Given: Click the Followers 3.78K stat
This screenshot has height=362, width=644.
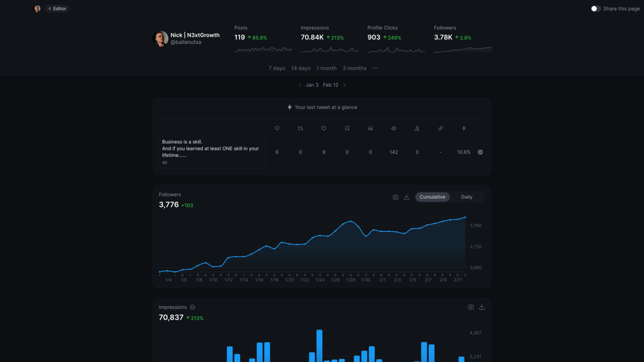Looking at the screenshot, I should [443, 37].
